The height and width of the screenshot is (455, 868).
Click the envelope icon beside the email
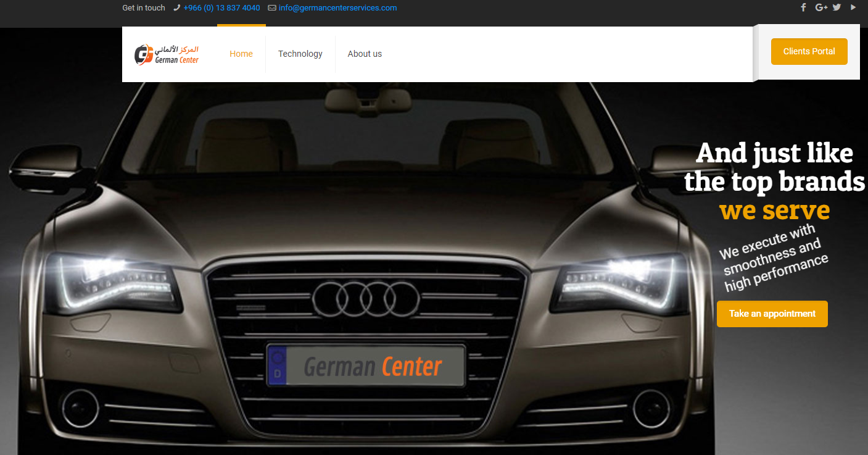[x=272, y=8]
